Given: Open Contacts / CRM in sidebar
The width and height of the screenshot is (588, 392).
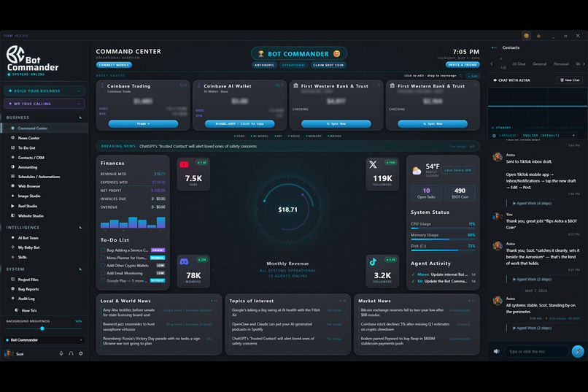Looking at the screenshot, I should (x=45, y=158).
